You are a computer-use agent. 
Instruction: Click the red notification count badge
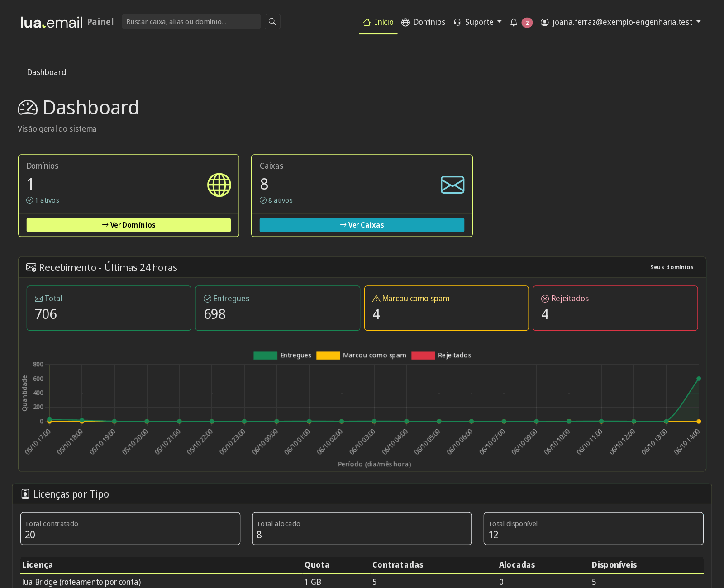(527, 23)
